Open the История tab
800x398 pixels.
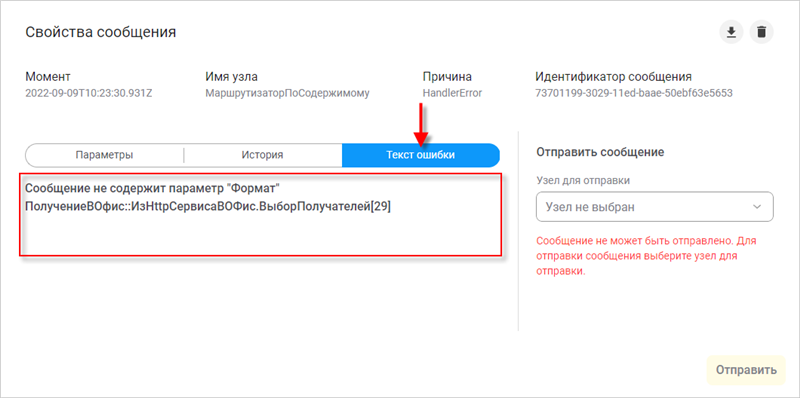pyautogui.click(x=262, y=155)
